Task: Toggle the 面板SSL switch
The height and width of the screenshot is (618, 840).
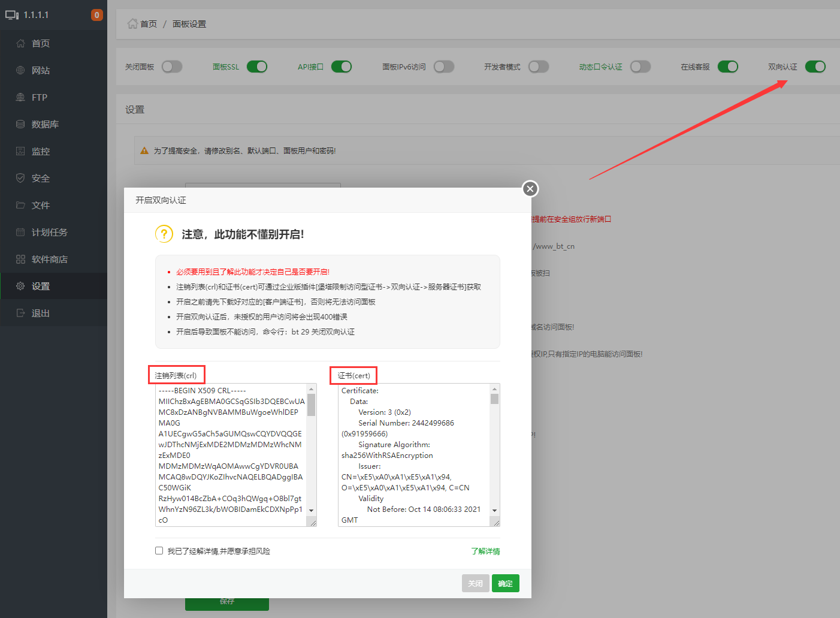Action: (x=256, y=67)
